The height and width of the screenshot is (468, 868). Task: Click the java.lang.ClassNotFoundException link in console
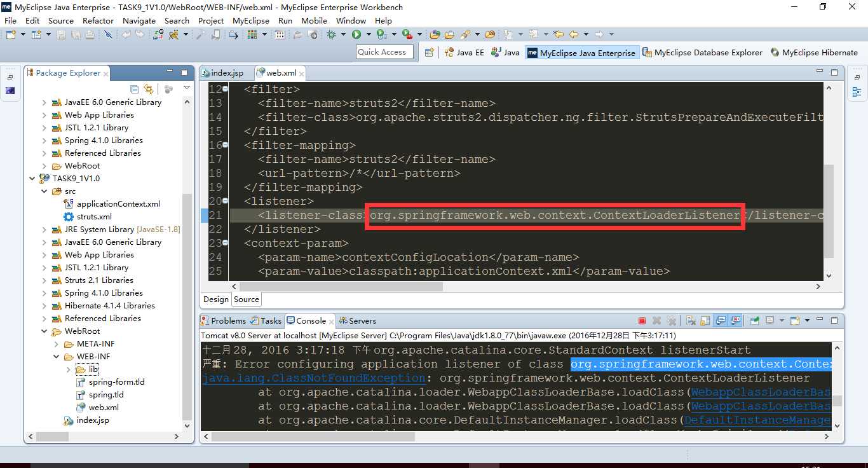[314, 378]
